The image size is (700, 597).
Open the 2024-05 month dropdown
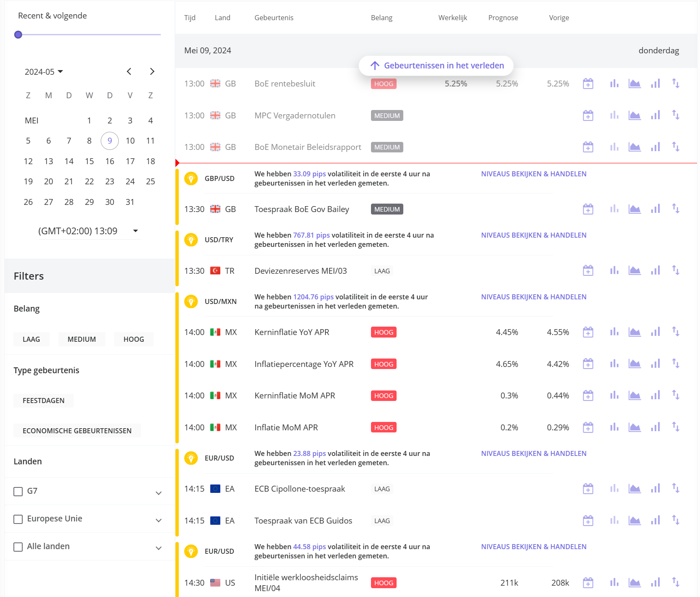pyautogui.click(x=44, y=72)
